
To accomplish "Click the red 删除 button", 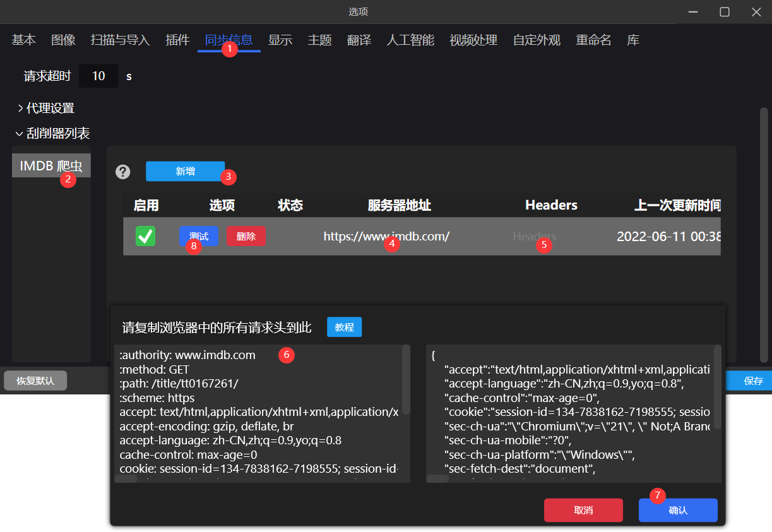I will point(246,236).
